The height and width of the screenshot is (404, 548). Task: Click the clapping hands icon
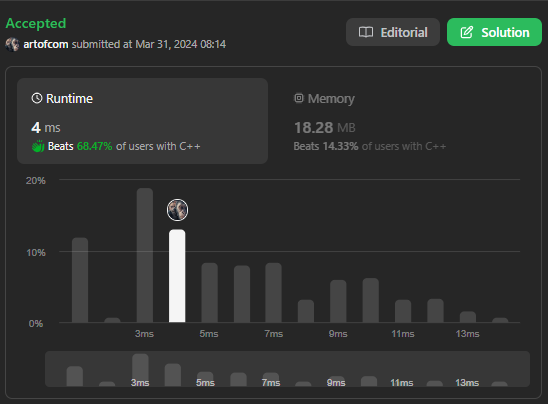click(38, 146)
